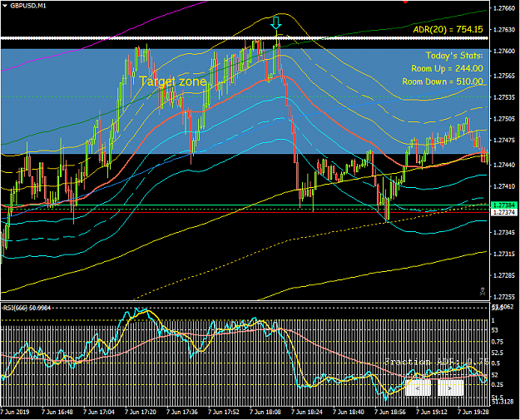Screen dimensions: 520x420
Task: Click the 0.75 level label in RSI panel
Action: 497,342
